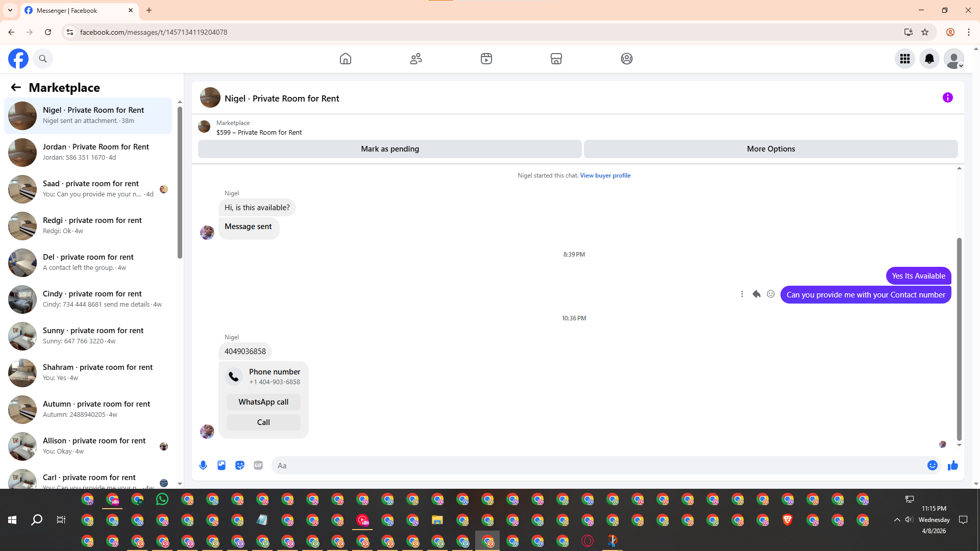The image size is (980, 551).
Task: Open the emoji picker in the message box
Action: pyautogui.click(x=932, y=465)
